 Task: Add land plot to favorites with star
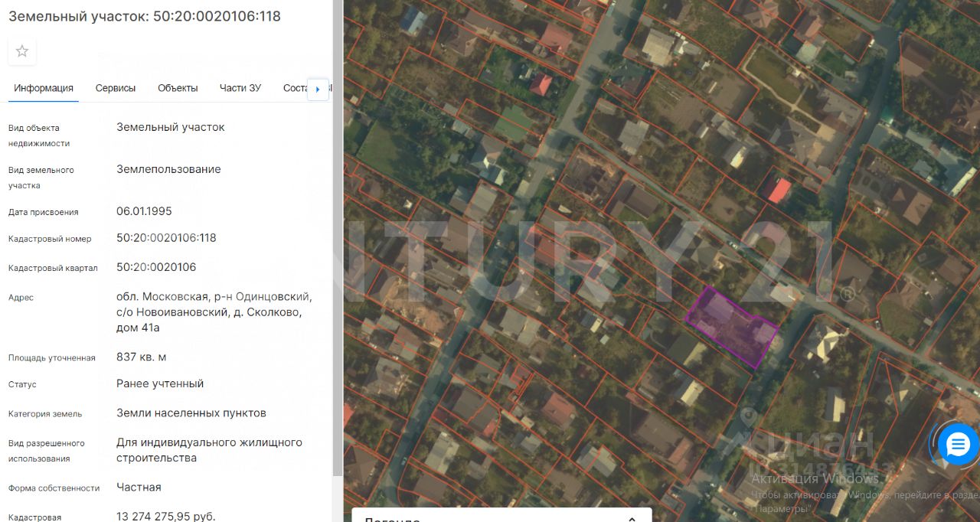(x=22, y=51)
